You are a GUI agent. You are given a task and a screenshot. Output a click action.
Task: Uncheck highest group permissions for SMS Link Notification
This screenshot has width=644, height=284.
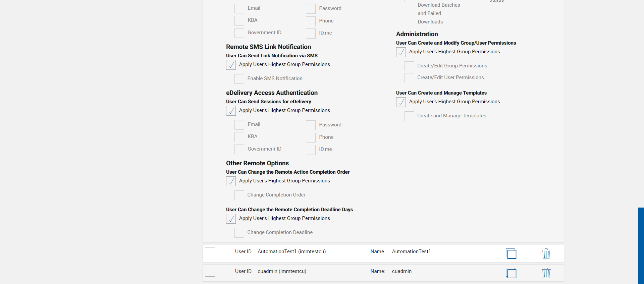pyautogui.click(x=231, y=65)
